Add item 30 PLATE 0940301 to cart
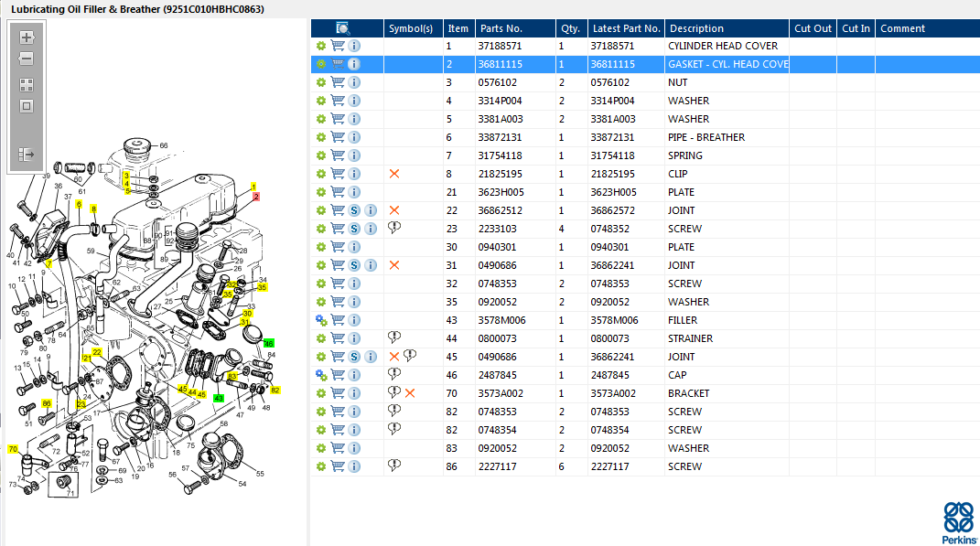The image size is (980, 546). click(338, 247)
